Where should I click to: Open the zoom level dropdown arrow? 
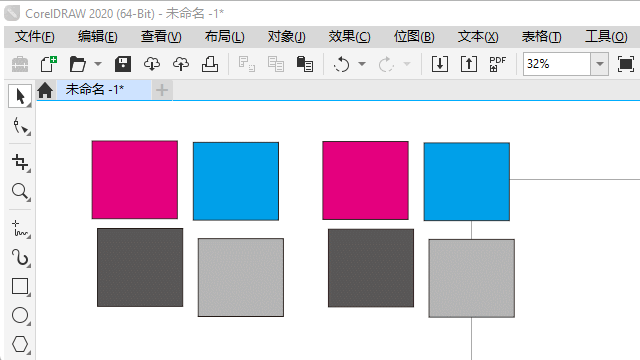[600, 64]
